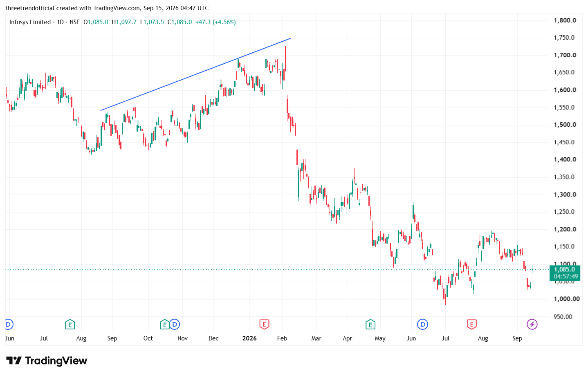Click the Oct label on time axis

(148, 338)
